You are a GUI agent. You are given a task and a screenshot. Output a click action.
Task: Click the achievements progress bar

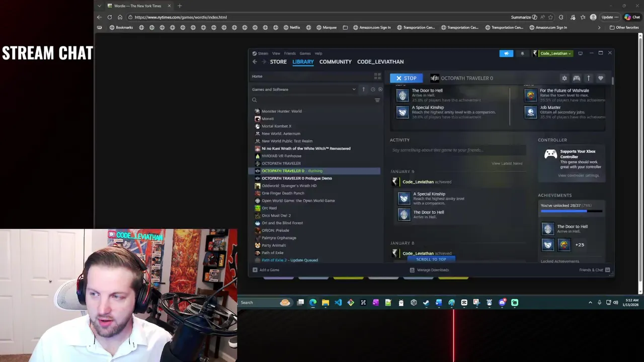(x=572, y=211)
